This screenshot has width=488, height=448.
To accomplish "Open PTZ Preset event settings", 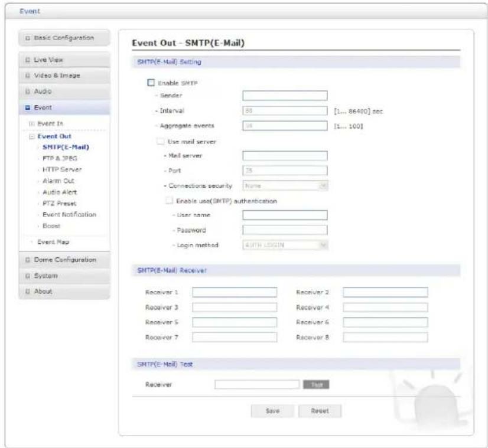I will pos(59,203).
